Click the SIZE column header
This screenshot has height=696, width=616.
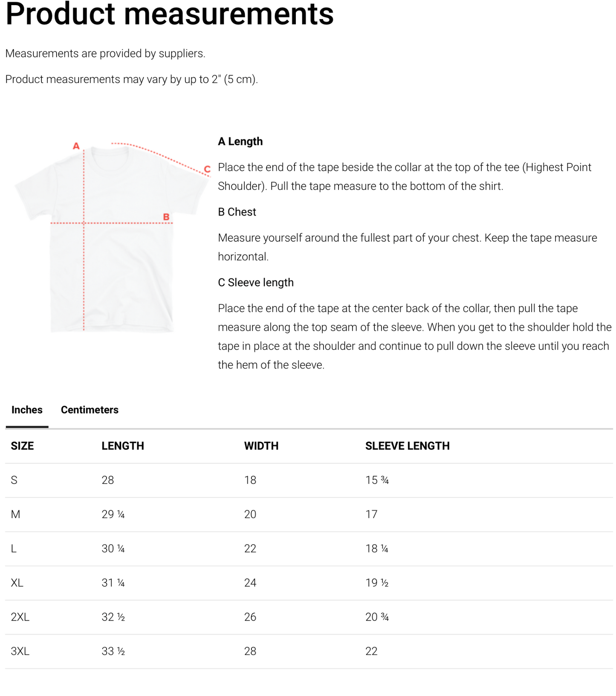pos(22,446)
